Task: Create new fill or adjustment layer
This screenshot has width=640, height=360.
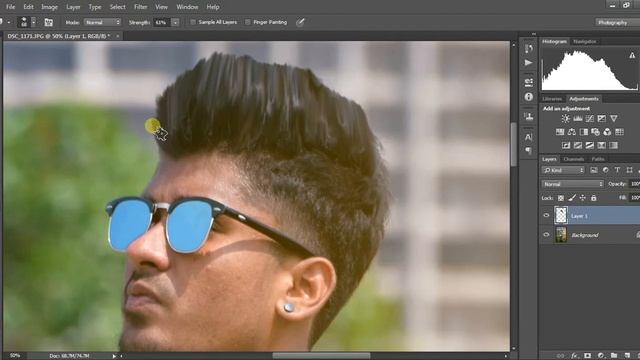Action: click(x=601, y=356)
